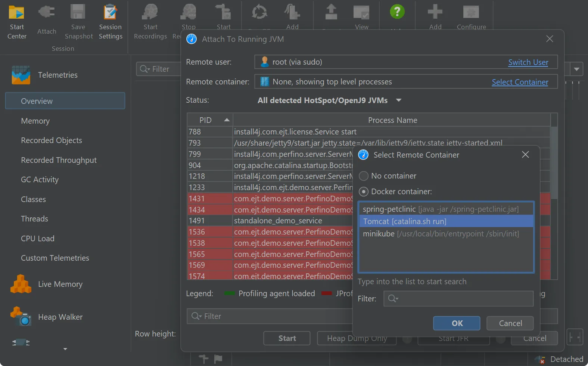Click the partially visible CPU section icon

pyautogui.click(x=21, y=342)
